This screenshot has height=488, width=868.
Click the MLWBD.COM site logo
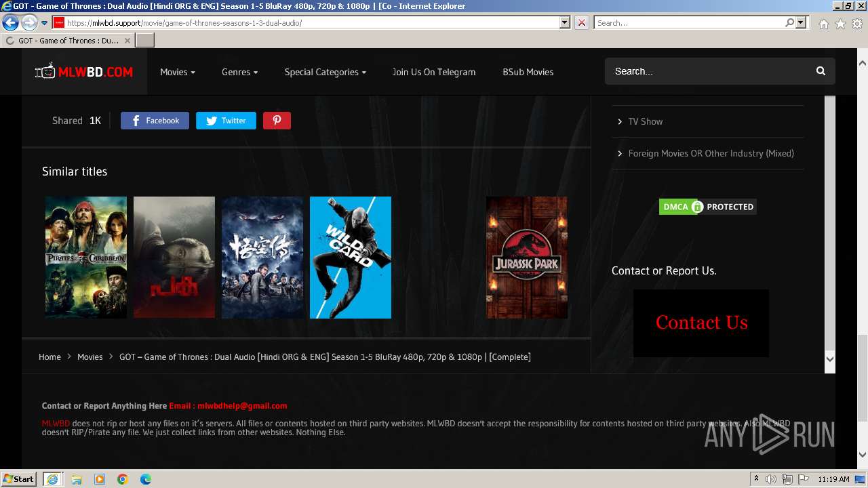(x=84, y=71)
